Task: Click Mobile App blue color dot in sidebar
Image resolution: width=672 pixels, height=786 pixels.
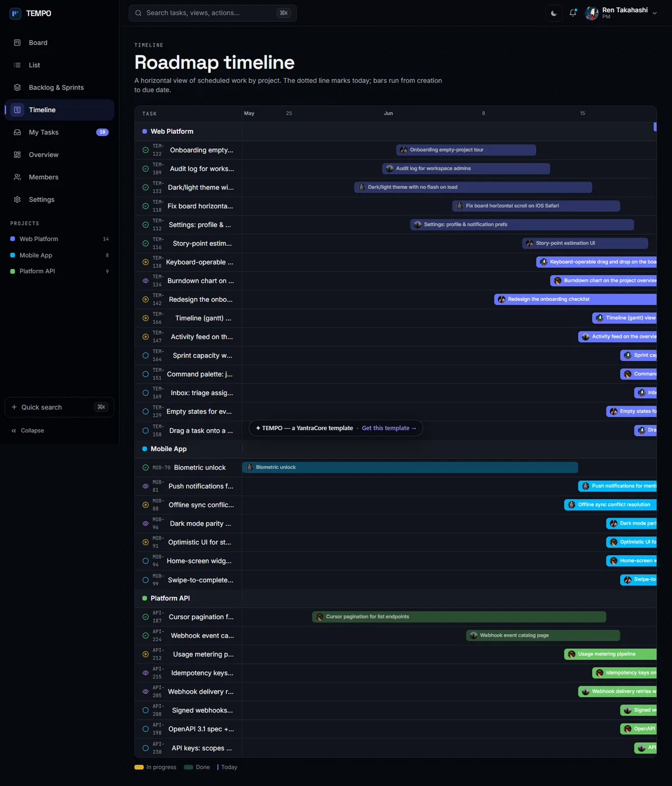Action: point(13,255)
